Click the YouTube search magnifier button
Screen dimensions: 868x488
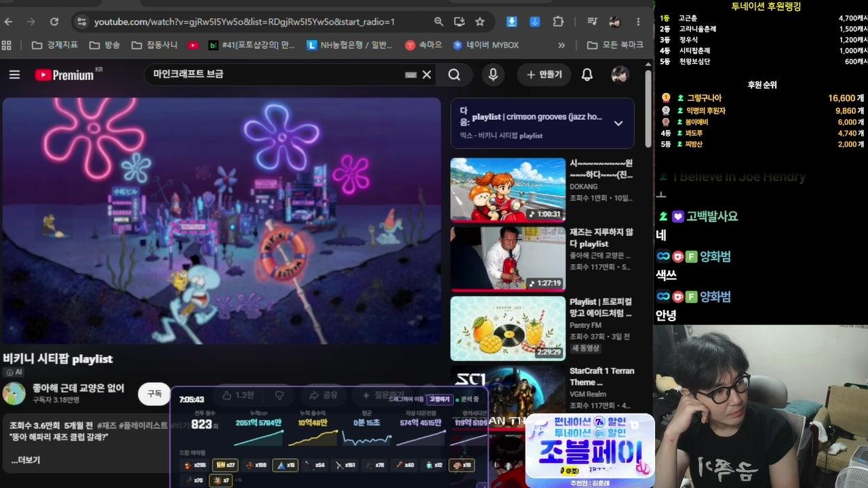tap(454, 75)
